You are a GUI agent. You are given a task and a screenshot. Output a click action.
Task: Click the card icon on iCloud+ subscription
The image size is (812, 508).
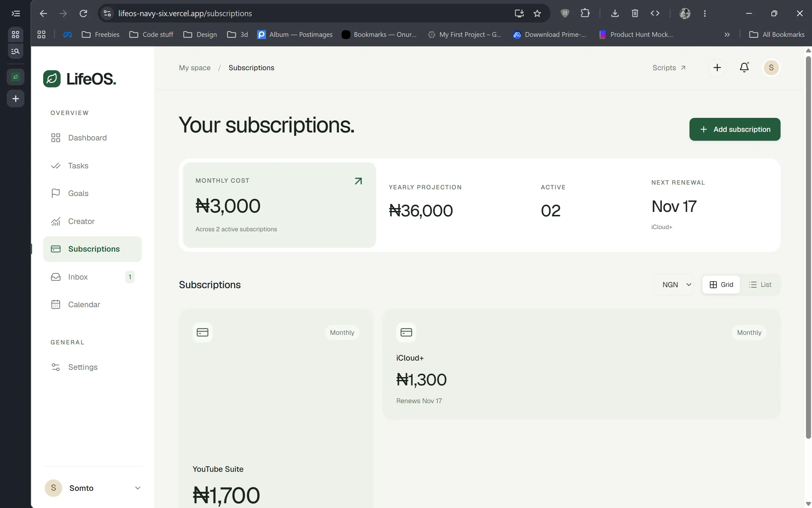[x=406, y=332]
